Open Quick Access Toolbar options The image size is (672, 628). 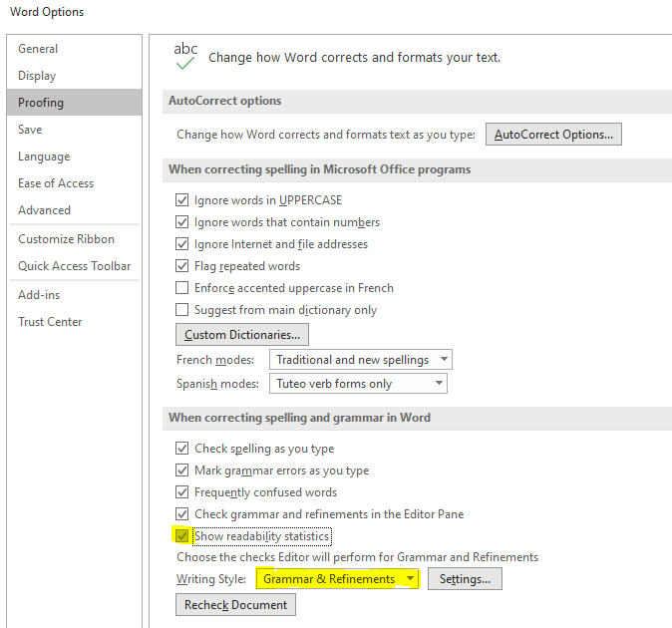pyautogui.click(x=74, y=266)
